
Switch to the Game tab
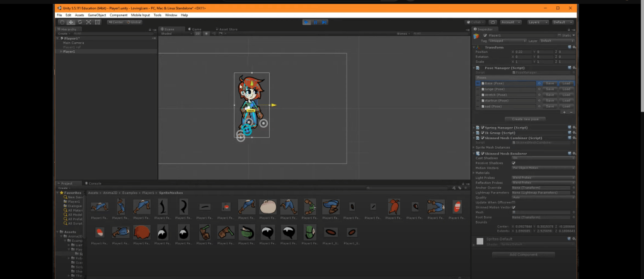[x=196, y=29]
